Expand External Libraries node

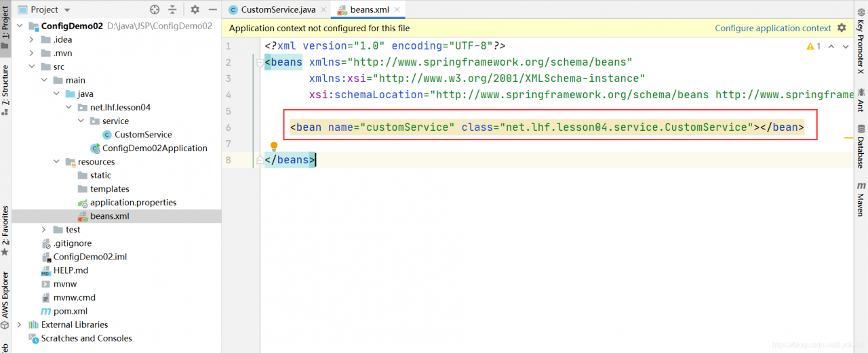19,325
